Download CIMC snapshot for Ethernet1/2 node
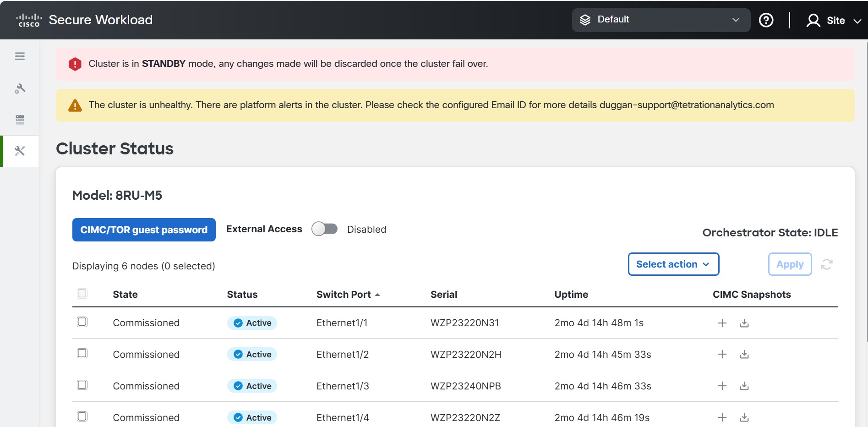The width and height of the screenshot is (868, 427). point(744,355)
